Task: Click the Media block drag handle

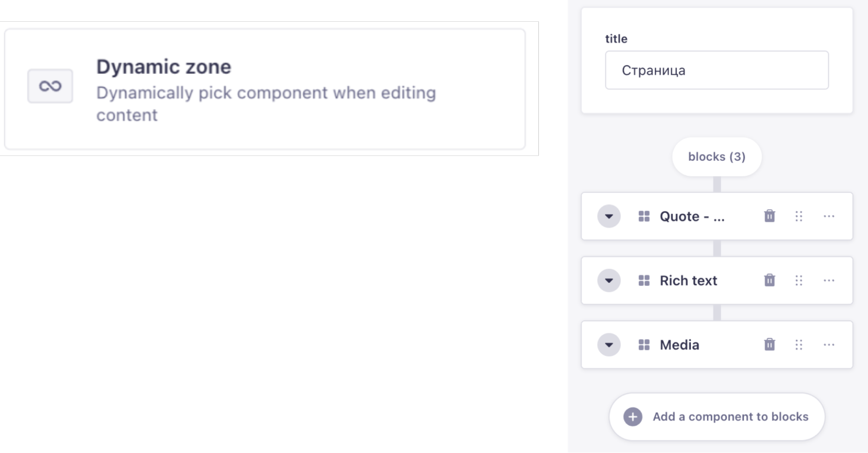Action: 799,345
